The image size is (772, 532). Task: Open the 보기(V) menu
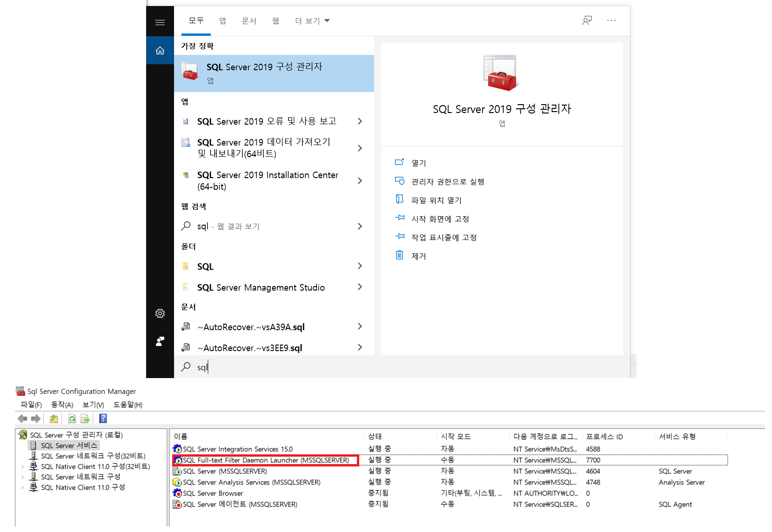click(x=93, y=405)
